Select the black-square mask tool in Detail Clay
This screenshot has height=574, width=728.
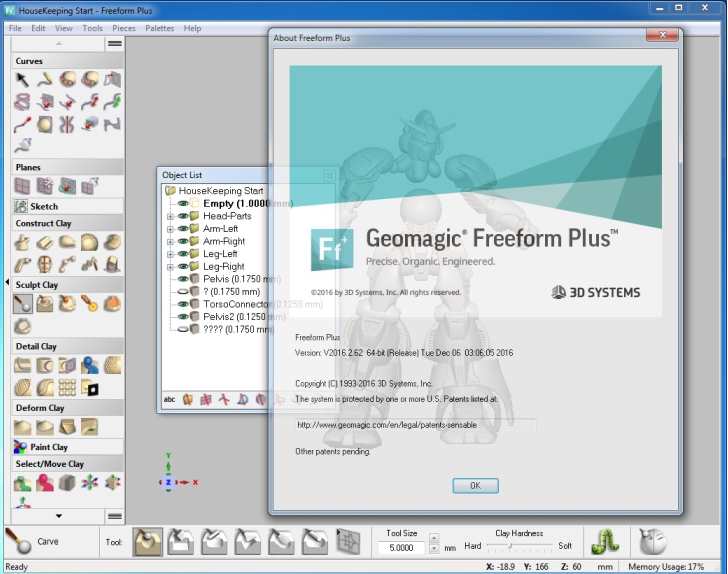[89, 388]
